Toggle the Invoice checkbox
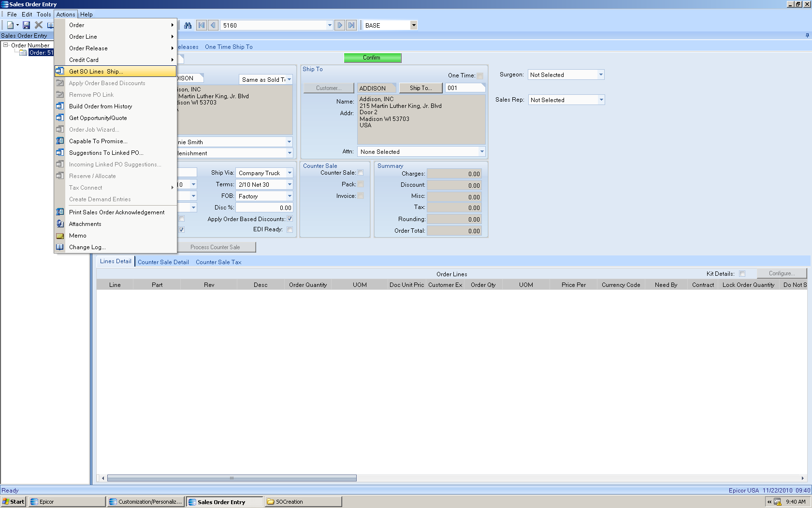The width and height of the screenshot is (812, 508). (x=361, y=196)
